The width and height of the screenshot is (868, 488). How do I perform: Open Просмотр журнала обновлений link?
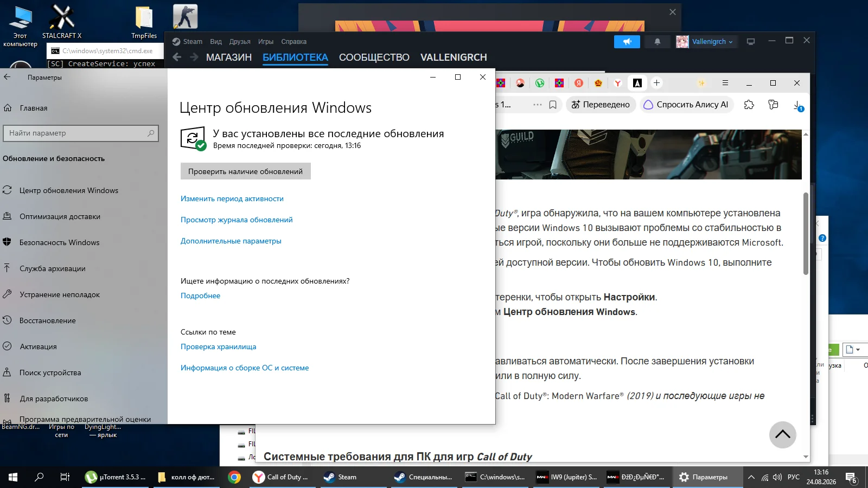pos(237,220)
